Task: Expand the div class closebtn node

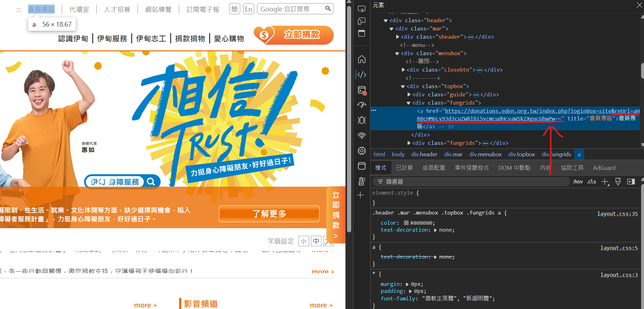Action: pos(403,70)
